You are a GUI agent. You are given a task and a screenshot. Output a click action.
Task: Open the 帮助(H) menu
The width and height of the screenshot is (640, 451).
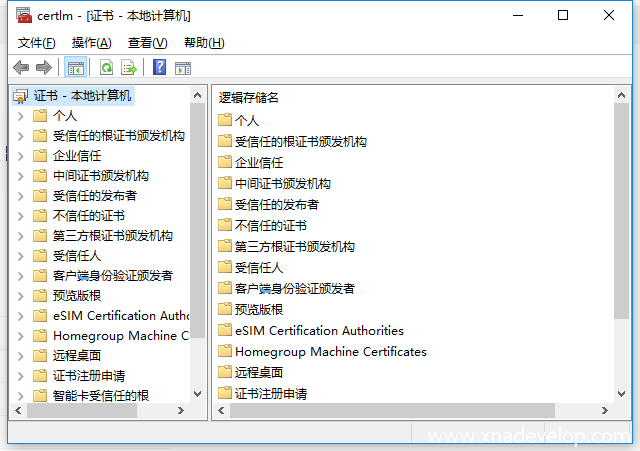204,42
